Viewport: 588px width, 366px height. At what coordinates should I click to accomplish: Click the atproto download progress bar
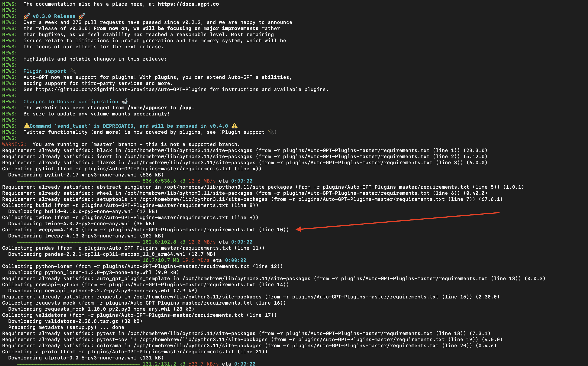point(78,364)
